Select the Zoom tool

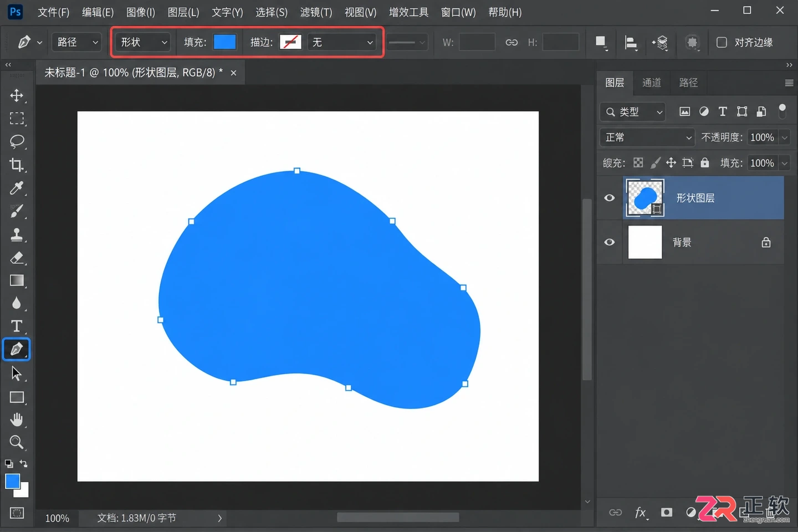(x=17, y=442)
